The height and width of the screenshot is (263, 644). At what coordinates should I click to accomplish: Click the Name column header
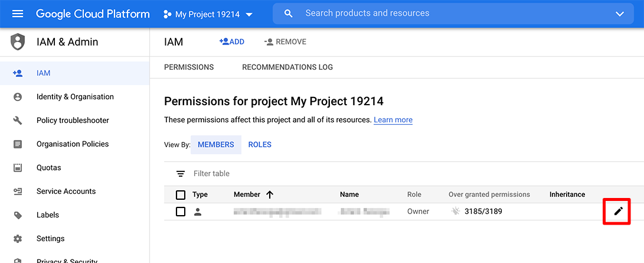tap(349, 194)
